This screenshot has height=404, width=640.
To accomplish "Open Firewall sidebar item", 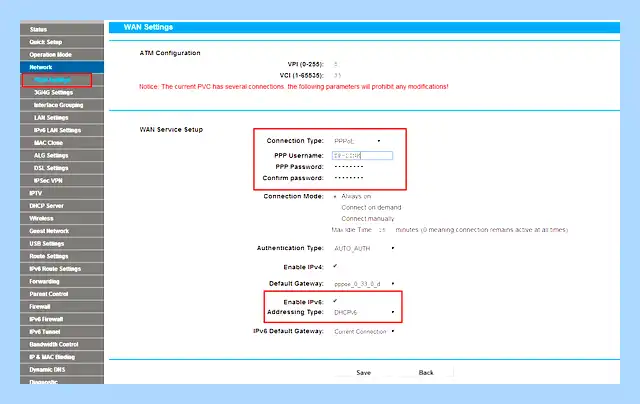I will (x=62, y=307).
